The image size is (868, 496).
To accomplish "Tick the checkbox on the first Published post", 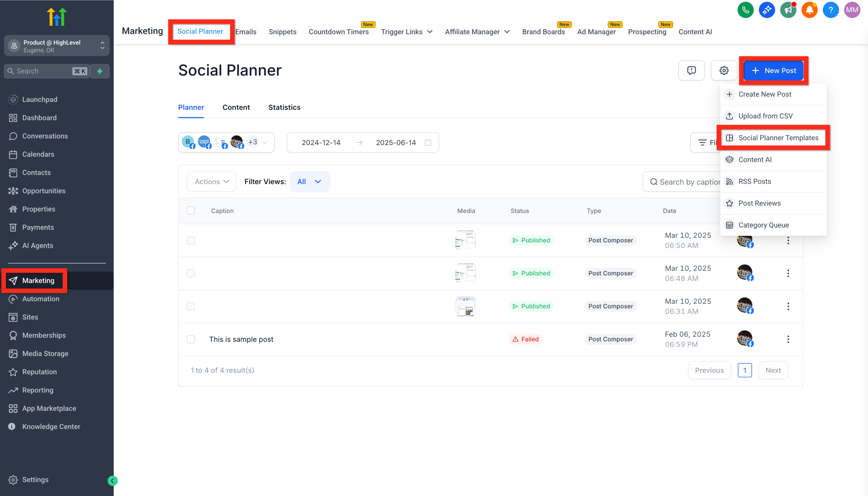I will coord(191,240).
